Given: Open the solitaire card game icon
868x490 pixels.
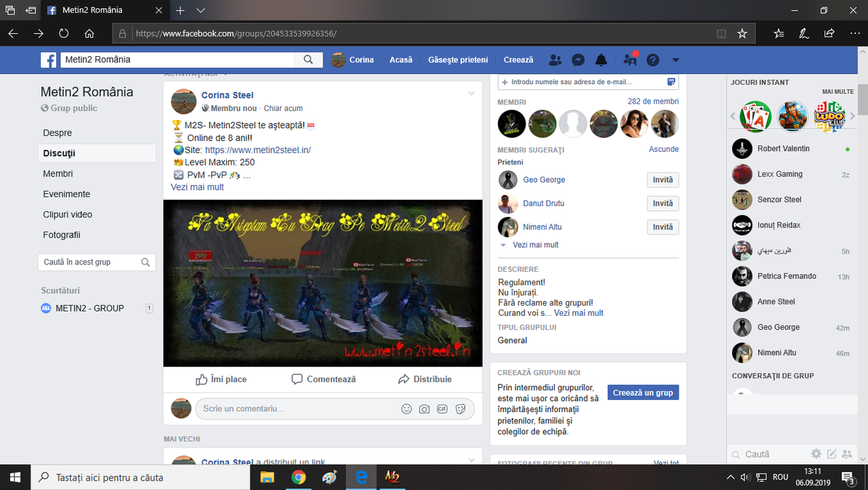Looking at the screenshot, I should pyautogui.click(x=755, y=117).
